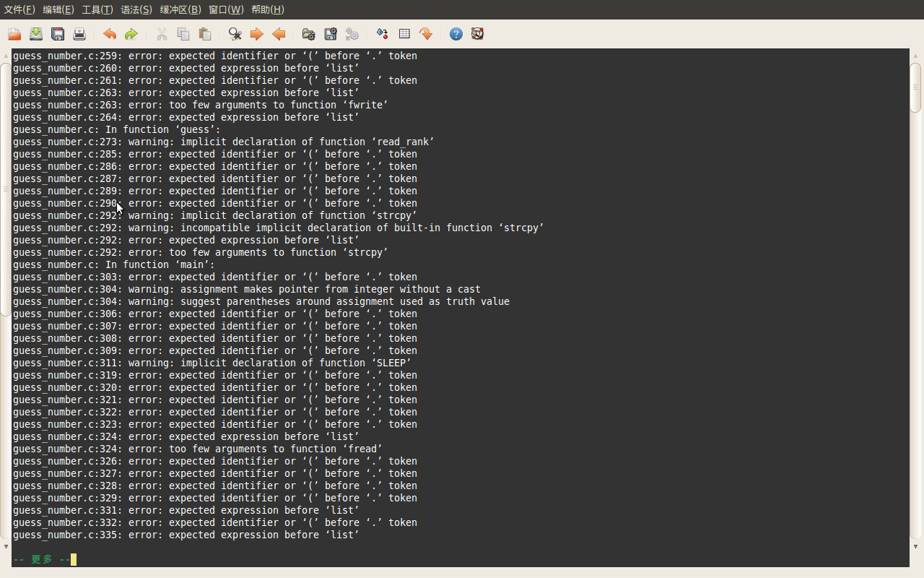Viewport: 924px width, 578px height.
Task: Redo with the green arrow icon
Action: coord(131,34)
